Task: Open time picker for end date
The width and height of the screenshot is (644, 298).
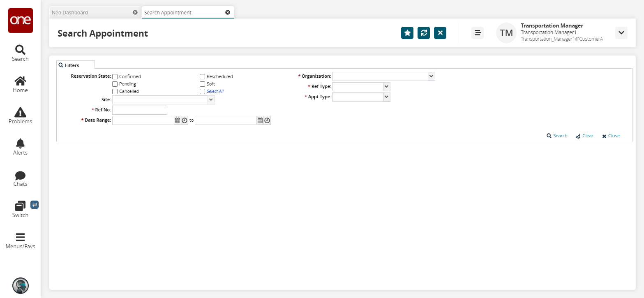Action: (x=267, y=120)
